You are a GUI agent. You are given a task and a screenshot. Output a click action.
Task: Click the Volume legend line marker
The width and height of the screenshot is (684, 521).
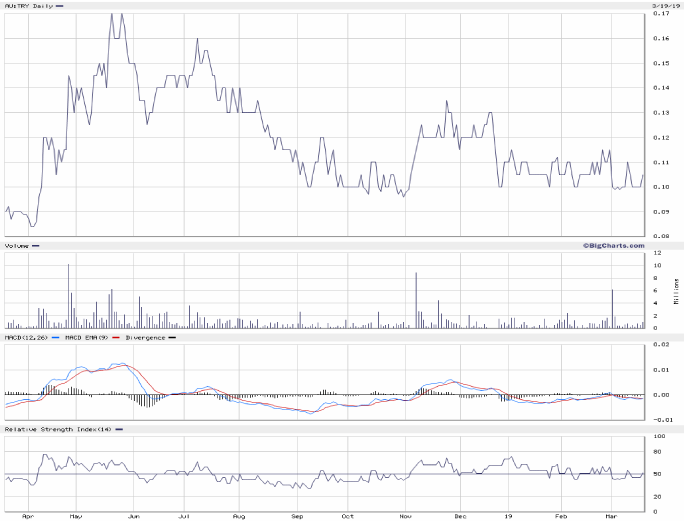(x=37, y=245)
